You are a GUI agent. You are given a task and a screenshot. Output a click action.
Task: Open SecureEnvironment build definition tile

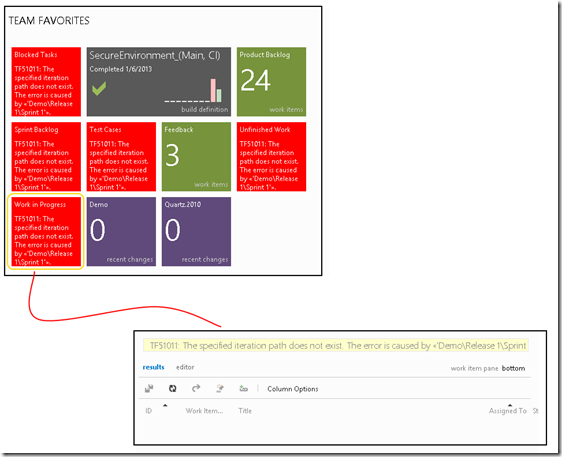click(x=159, y=81)
